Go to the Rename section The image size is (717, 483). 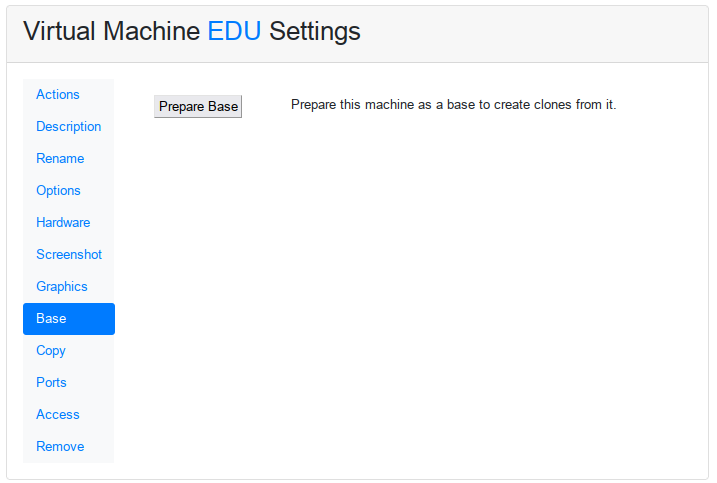[69, 159]
